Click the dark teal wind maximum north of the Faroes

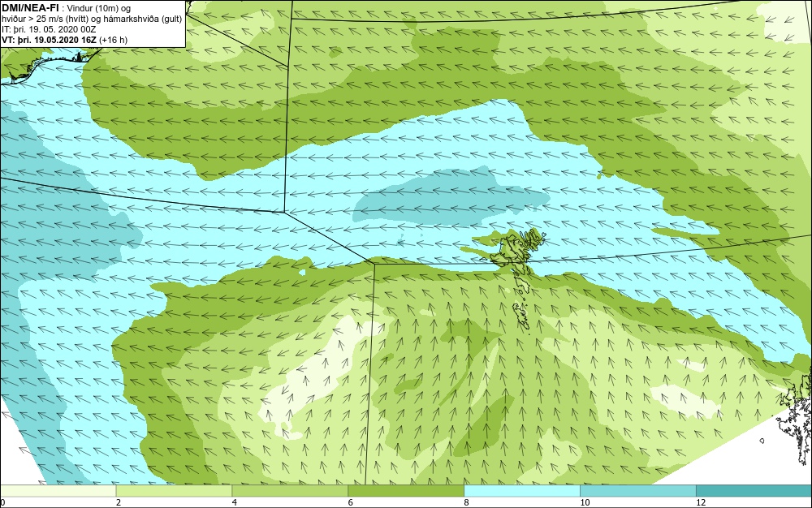(x=450, y=197)
